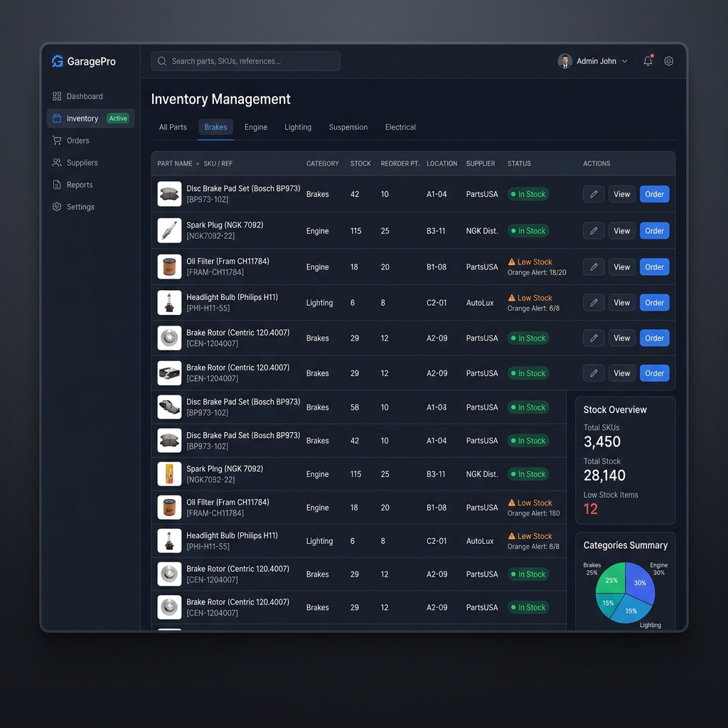This screenshot has width=728, height=728.
Task: Click the notification bell icon
Action: (647, 61)
